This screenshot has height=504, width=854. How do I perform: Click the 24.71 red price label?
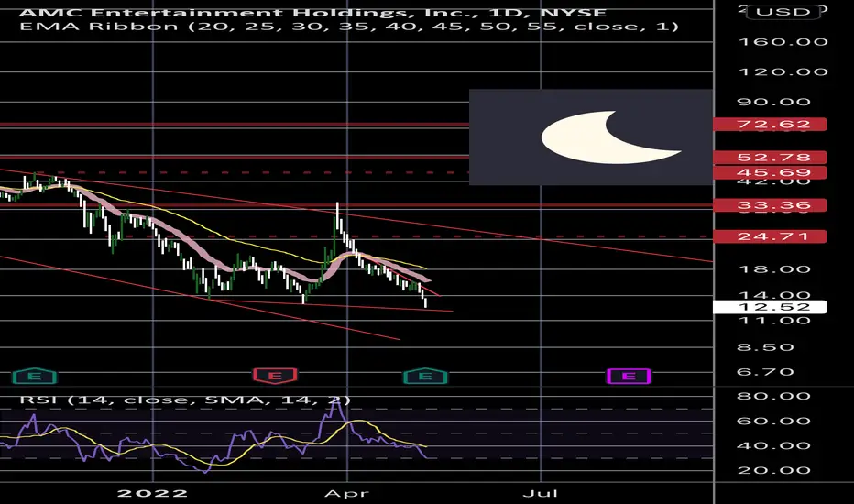[x=770, y=236]
